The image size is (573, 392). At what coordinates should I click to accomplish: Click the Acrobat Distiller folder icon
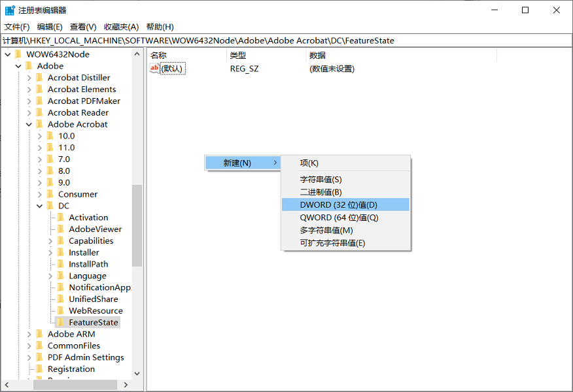[x=40, y=78]
